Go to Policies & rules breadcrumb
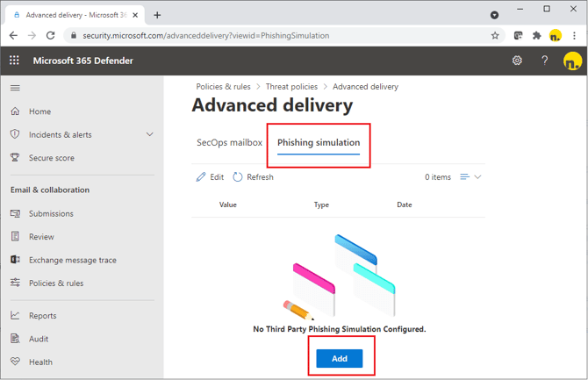 [x=223, y=87]
